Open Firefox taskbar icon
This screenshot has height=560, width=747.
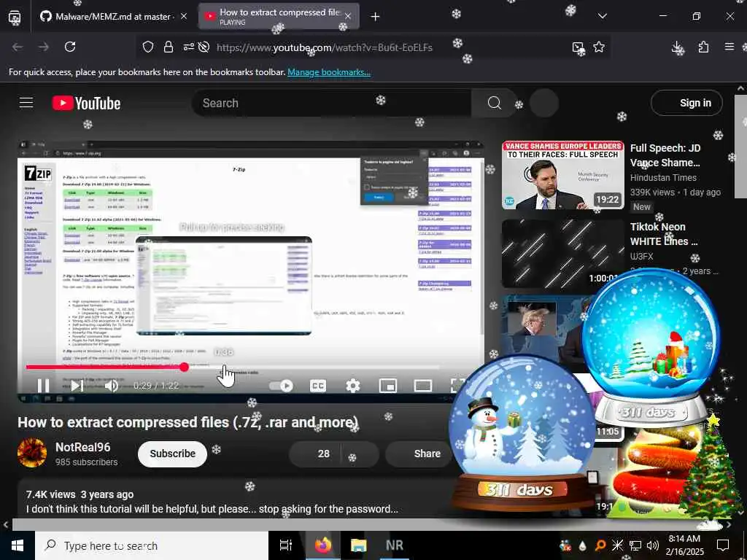point(322,545)
